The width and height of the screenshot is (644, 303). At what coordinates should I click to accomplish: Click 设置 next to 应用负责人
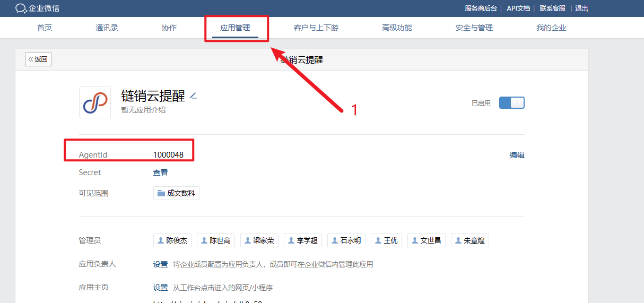(x=161, y=264)
